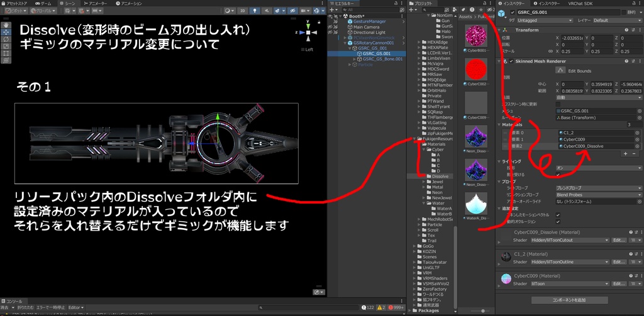644x316 pixels.
Task: Select the Rotate tool
Action: point(7,38)
